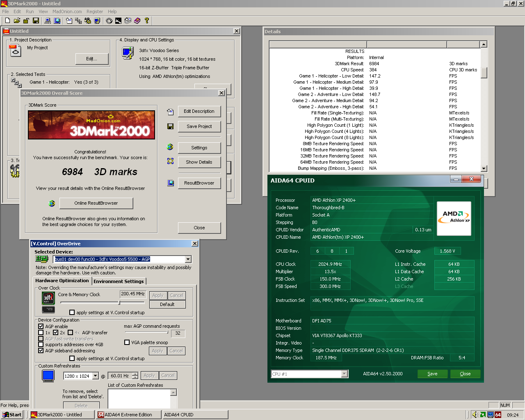This screenshot has width=525, height=420.
Task: Click the Core & Memory Clock slider thumb
Action: pyautogui.click(x=119, y=303)
